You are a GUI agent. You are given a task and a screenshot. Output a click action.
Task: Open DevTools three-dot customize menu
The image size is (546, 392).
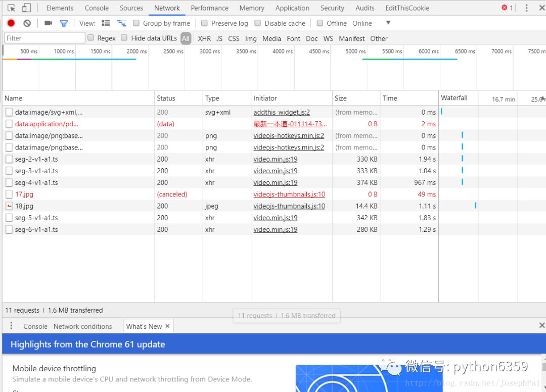(x=526, y=8)
